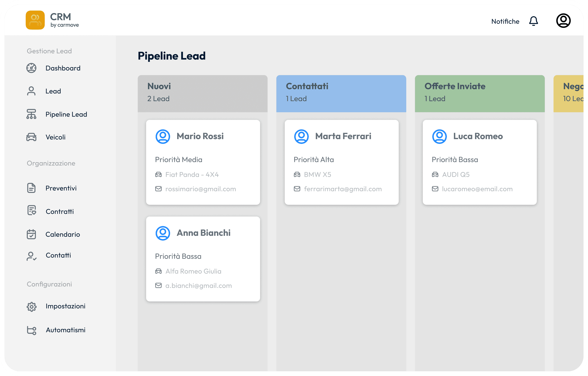Open Contratti via the contract icon
Viewport: 588px width, 376px height.
pos(31,211)
